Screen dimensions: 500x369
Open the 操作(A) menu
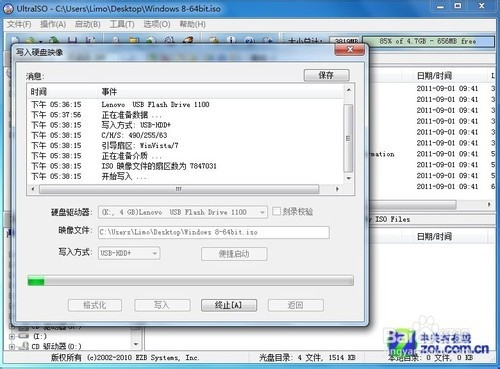pyautogui.click(x=53, y=24)
